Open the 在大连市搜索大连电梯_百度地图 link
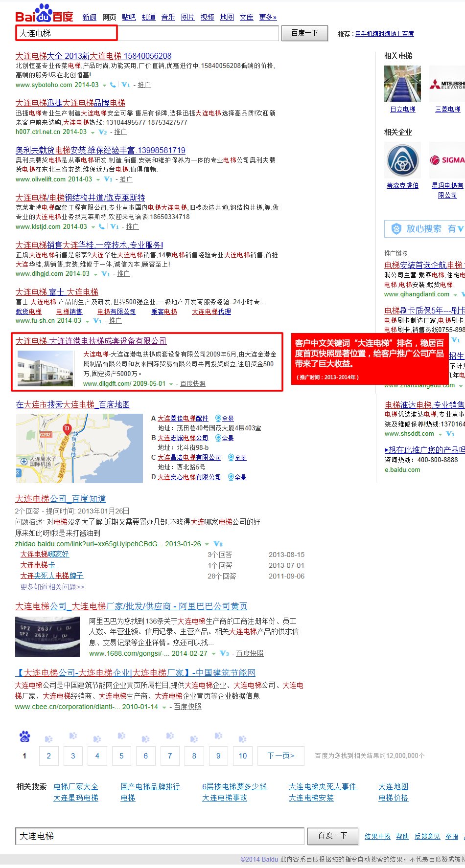The image size is (465, 868). click(x=73, y=404)
